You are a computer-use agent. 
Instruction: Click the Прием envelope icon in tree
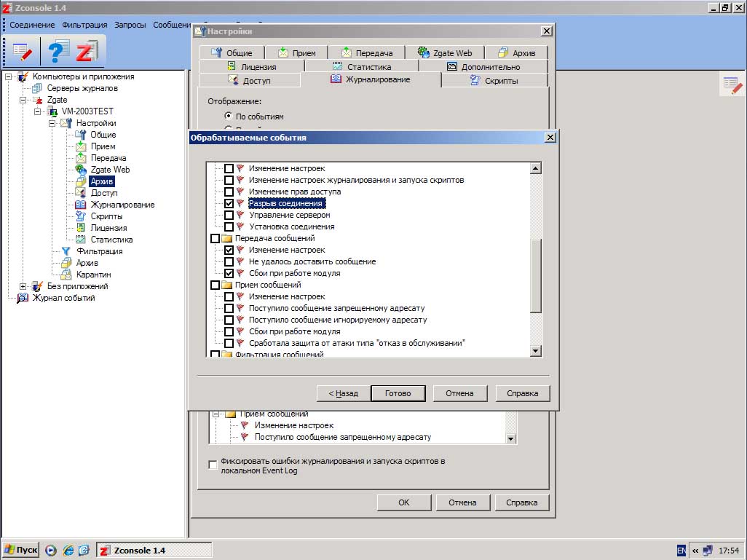tap(81, 146)
